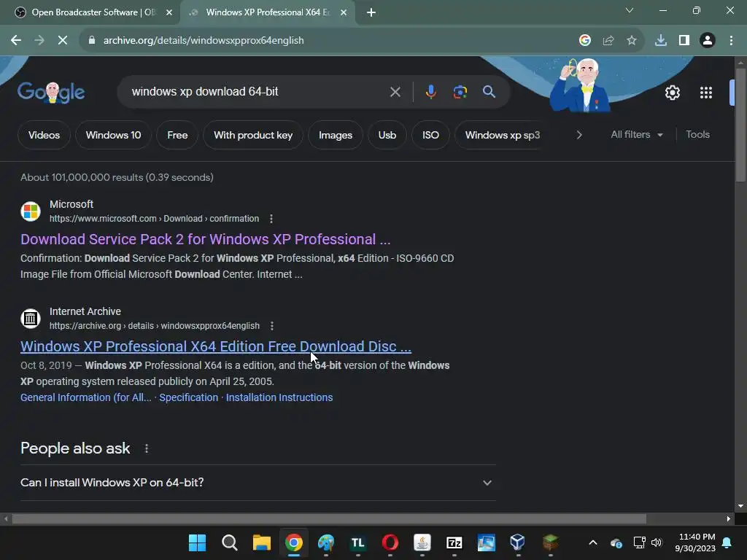This screenshot has width=747, height=560.
Task: Apply the Usb filter chip
Action: (387, 135)
